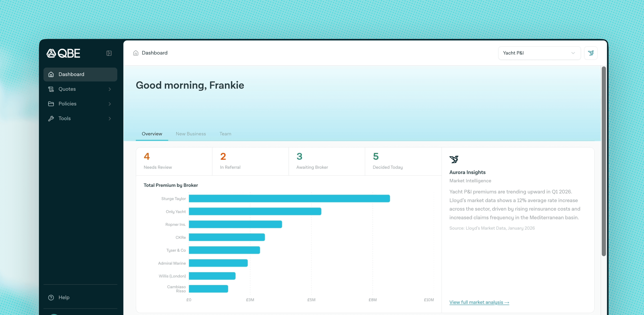Click the Sturge Taylor premium bar
This screenshot has height=315, width=644.
point(289,198)
